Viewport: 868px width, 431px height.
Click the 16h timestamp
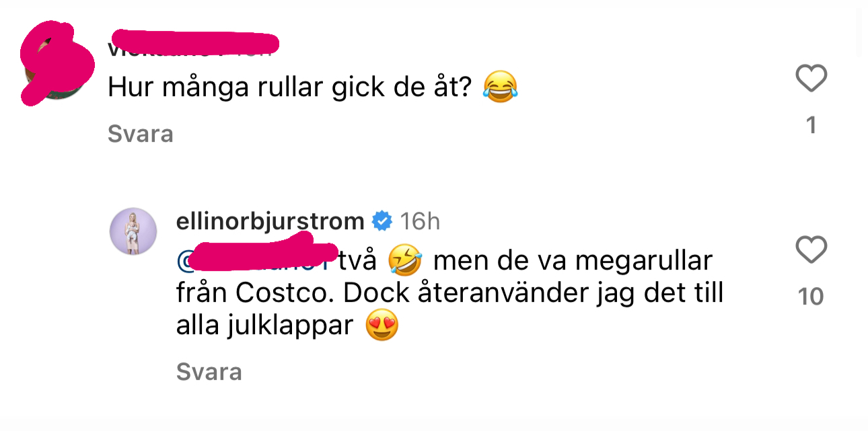(420, 221)
